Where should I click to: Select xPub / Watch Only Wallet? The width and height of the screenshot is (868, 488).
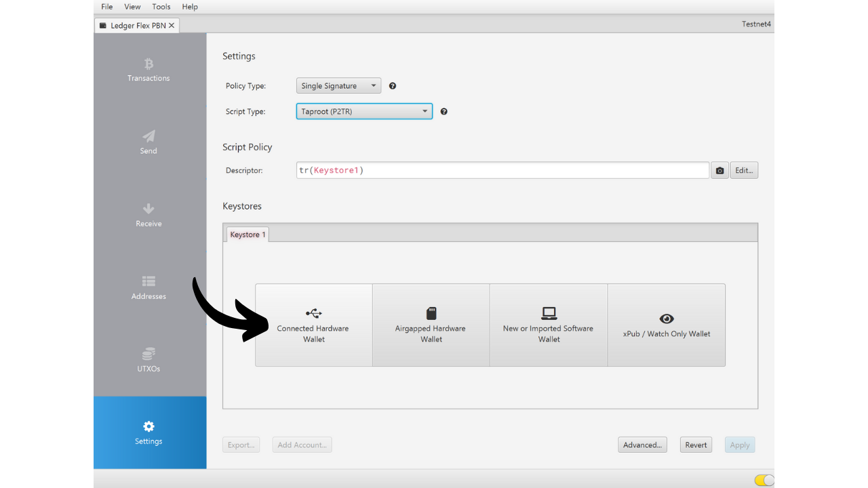(666, 325)
